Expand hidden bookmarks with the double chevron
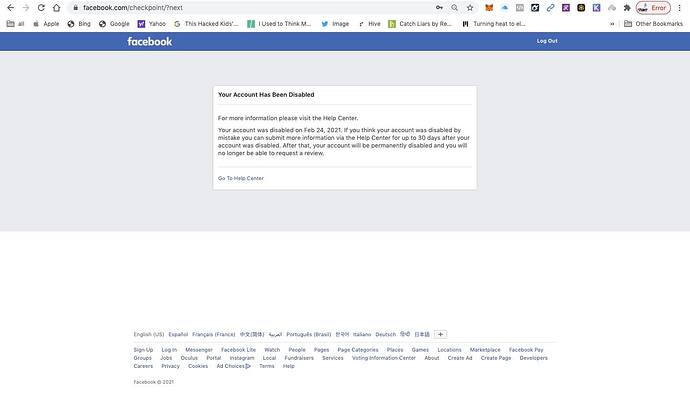The width and height of the screenshot is (690, 410). 612,24
